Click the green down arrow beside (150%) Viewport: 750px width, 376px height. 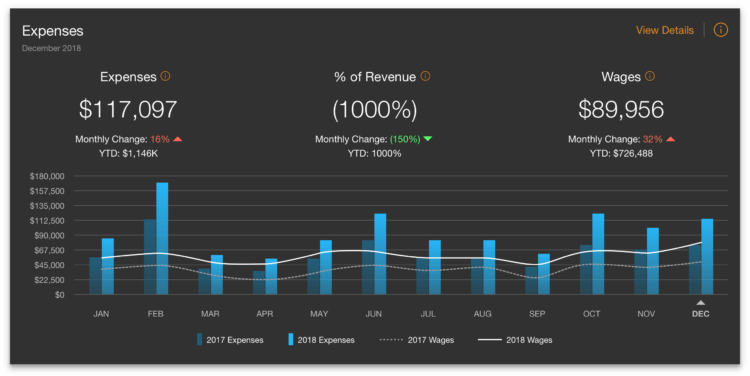(x=428, y=139)
